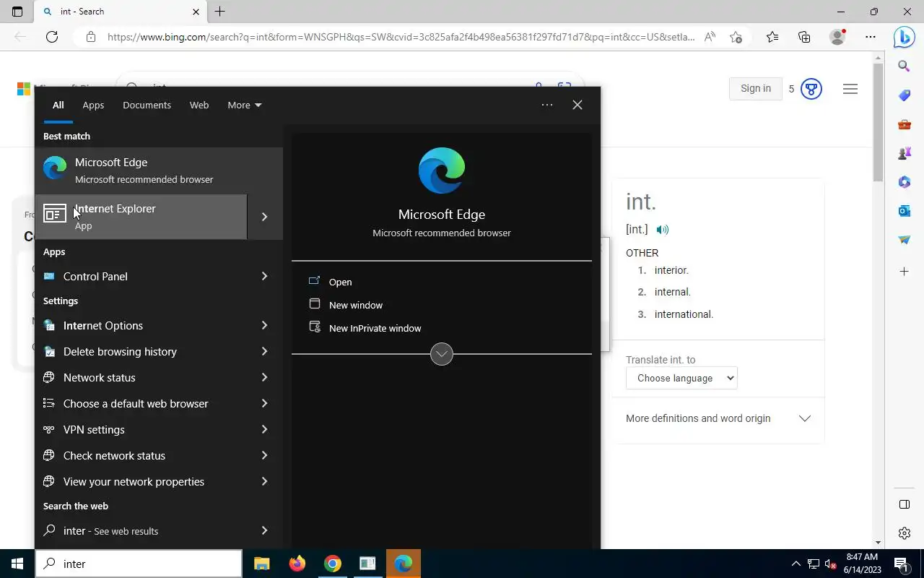Open sidebar Shopping tag icon
This screenshot has width=924, height=578.
coord(904,95)
